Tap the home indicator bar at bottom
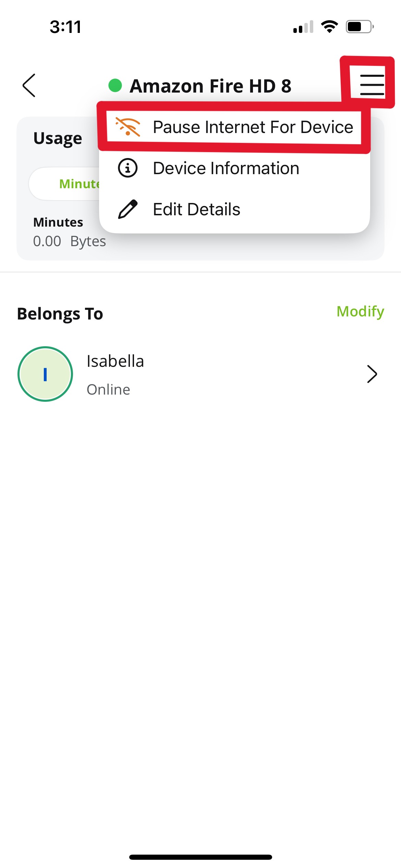This screenshot has height=868, width=401. (200, 857)
